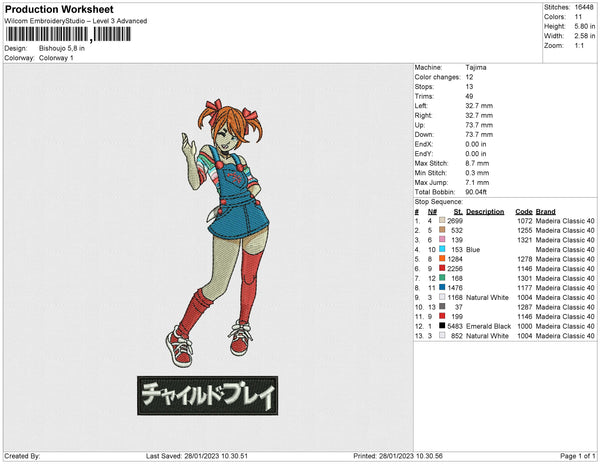The height and width of the screenshot is (464, 600).
Task: Click the 'Emerald Black' description
Action: (488, 326)
